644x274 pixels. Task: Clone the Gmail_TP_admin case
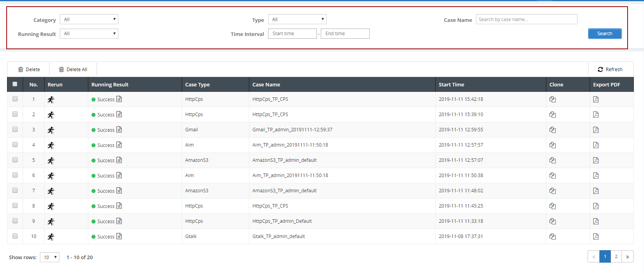553,130
